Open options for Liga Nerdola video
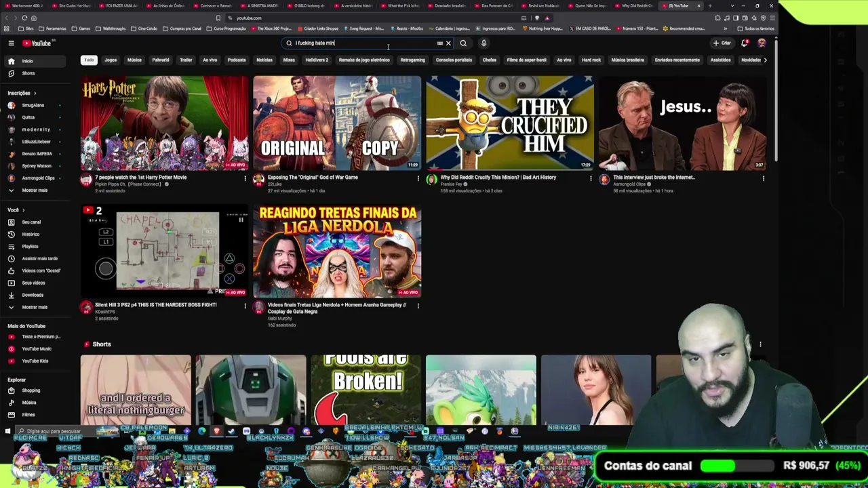This screenshot has width=868, height=488. [x=418, y=306]
